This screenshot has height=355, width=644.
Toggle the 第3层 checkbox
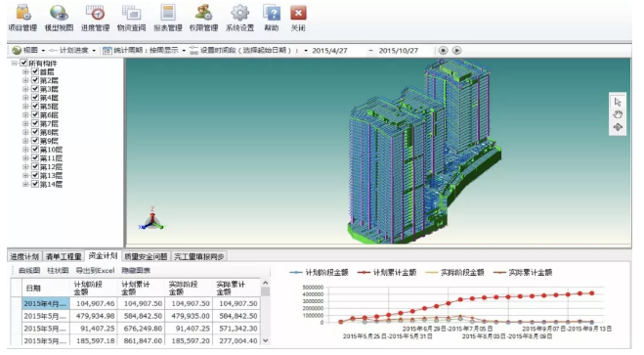click(x=35, y=89)
